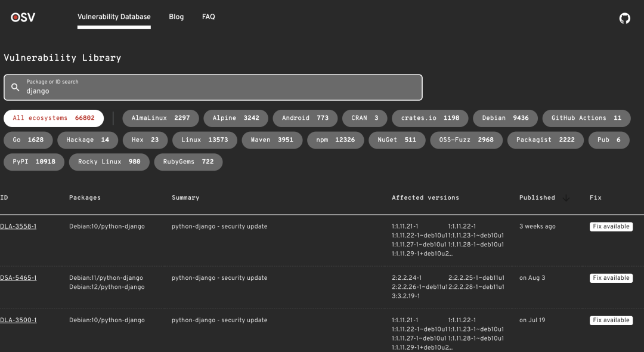Filter by Alpine ecosystem
Viewport: 644px width, 352px height.
click(236, 118)
